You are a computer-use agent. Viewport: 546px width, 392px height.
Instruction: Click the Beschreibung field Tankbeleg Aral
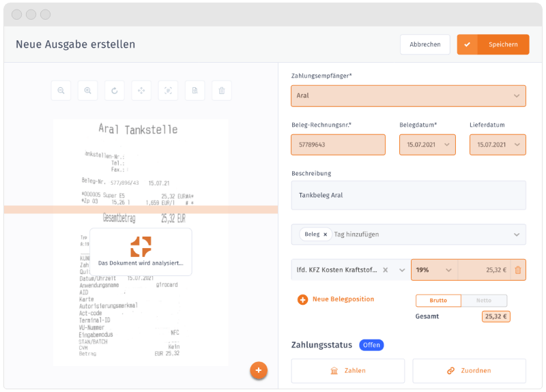pos(408,195)
